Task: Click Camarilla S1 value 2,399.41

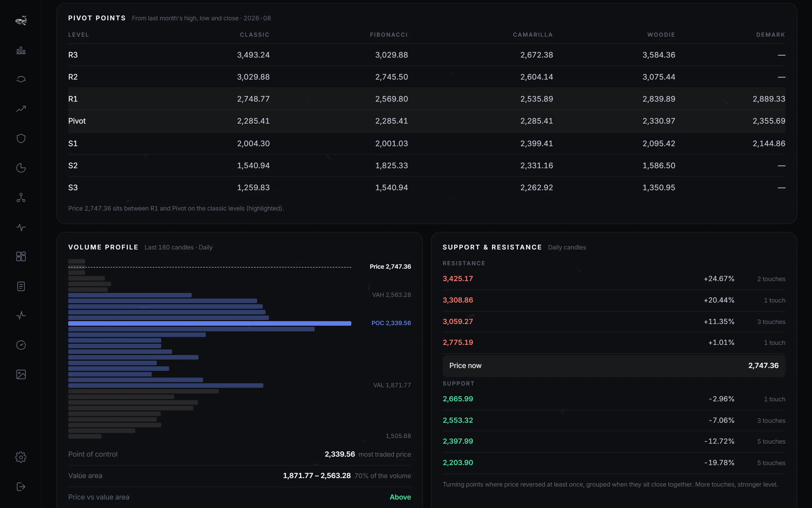Action: (537, 143)
